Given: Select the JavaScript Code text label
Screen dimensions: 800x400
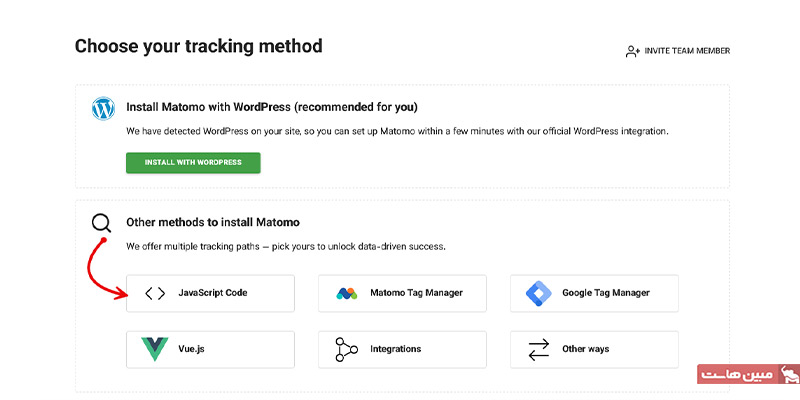Looking at the screenshot, I should [x=212, y=293].
